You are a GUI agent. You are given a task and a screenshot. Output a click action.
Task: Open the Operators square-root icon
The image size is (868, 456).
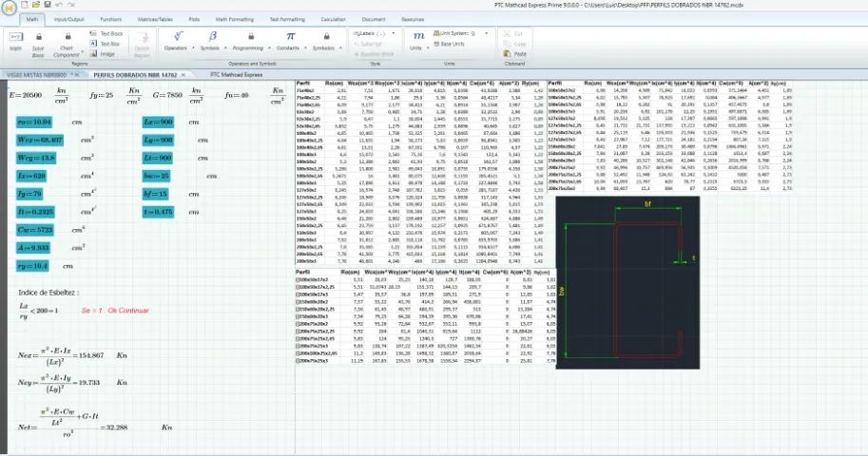tap(178, 36)
